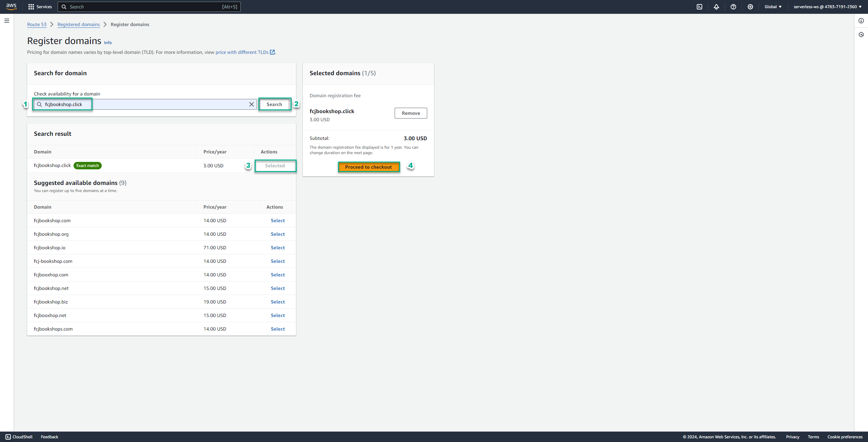Open the left hamburger navigation menu
868x442 pixels.
click(7, 21)
